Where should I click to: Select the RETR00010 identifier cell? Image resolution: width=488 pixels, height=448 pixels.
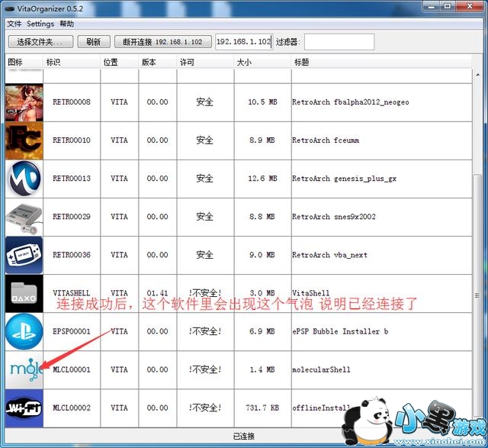click(72, 140)
